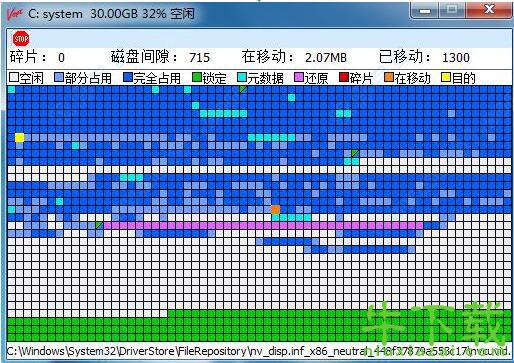Click the white 空闲 legend swatch
514x363 pixels.
(x=14, y=78)
